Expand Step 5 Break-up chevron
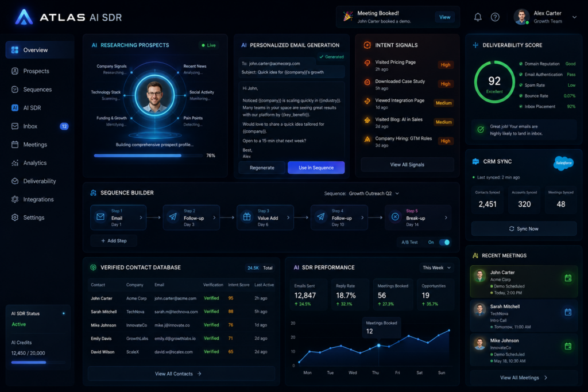 (446, 218)
